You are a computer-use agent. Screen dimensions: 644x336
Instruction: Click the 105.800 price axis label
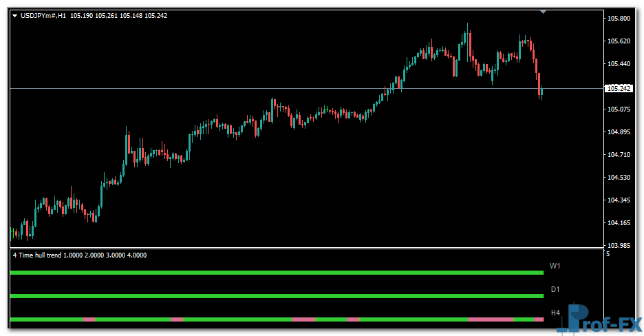tap(619, 19)
